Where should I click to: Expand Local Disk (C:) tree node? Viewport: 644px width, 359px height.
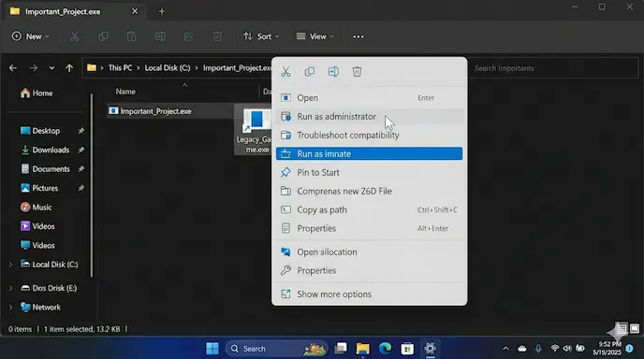click(10, 265)
